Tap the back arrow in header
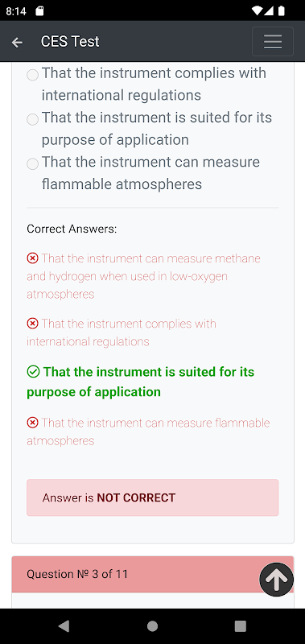Image resolution: width=305 pixels, height=644 pixels. (17, 42)
